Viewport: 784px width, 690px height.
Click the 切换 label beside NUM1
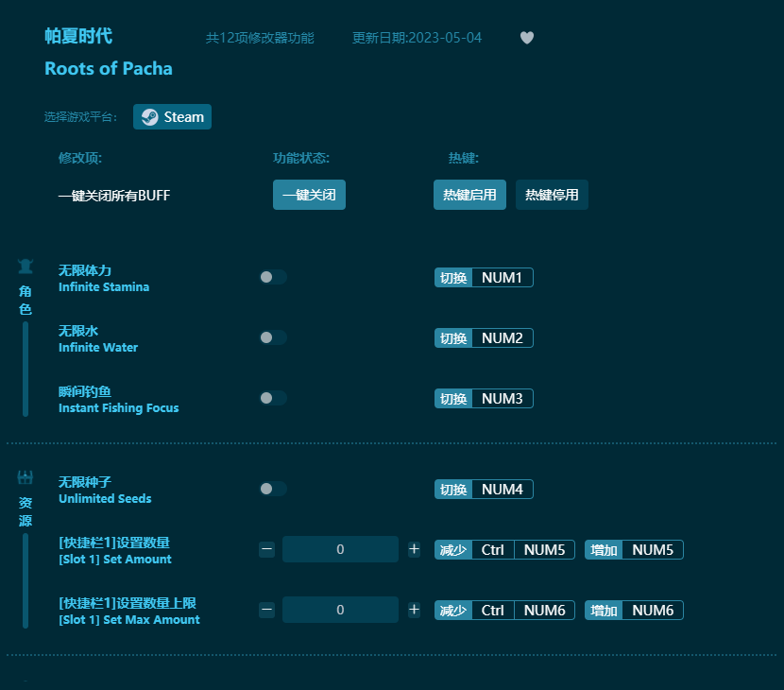coord(453,278)
